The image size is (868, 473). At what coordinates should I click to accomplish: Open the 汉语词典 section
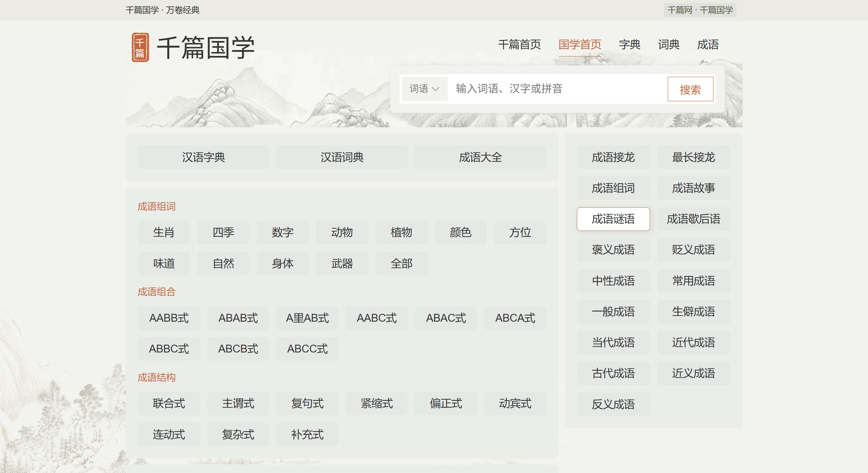342,157
